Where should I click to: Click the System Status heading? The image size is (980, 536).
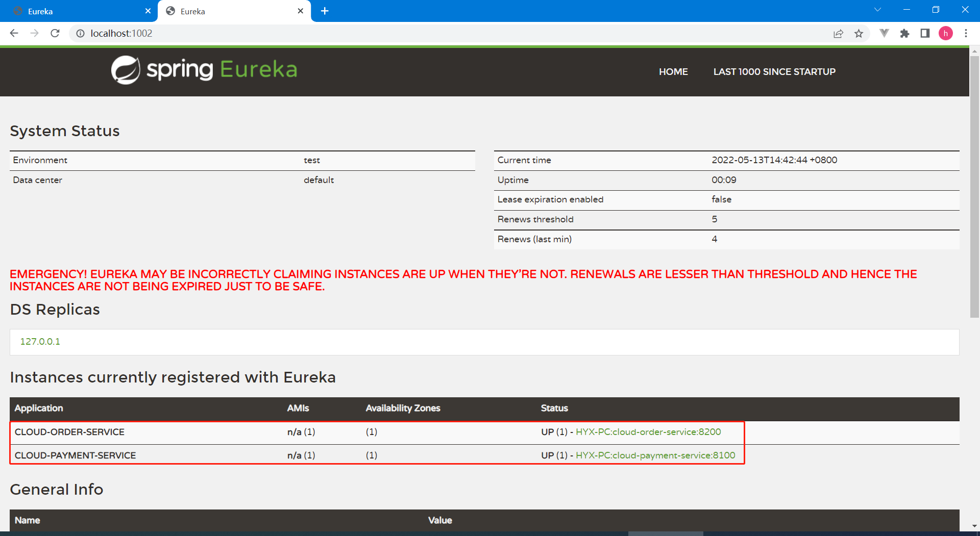tap(65, 131)
